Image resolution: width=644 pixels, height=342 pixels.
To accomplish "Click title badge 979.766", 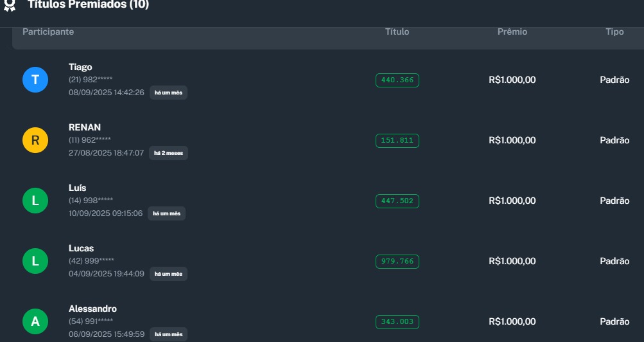I will coord(397,262).
